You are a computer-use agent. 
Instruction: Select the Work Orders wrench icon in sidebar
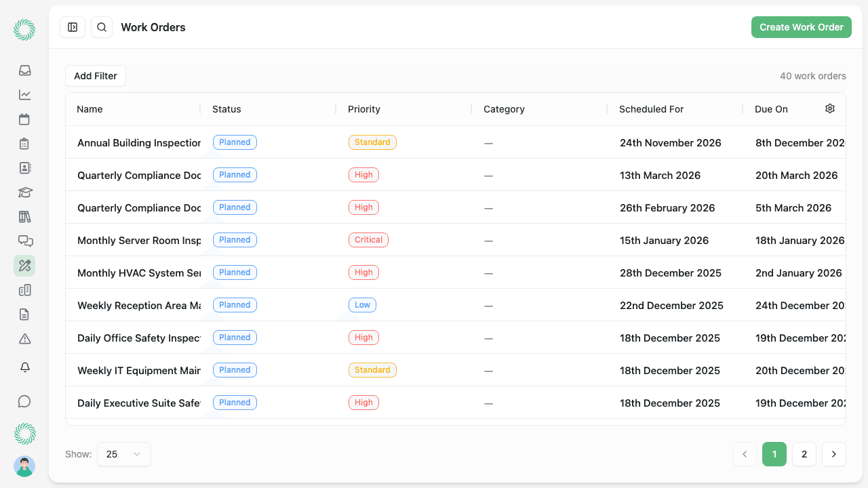(x=24, y=266)
